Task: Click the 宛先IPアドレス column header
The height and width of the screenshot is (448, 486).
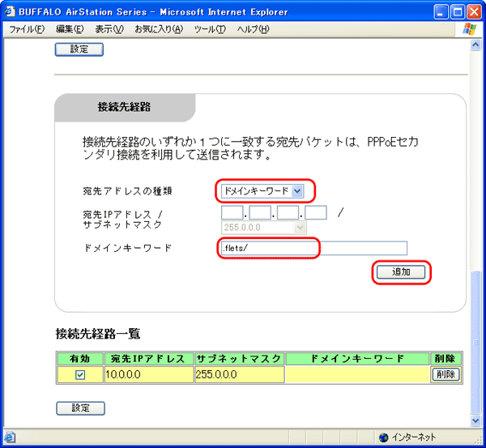Action: click(149, 359)
